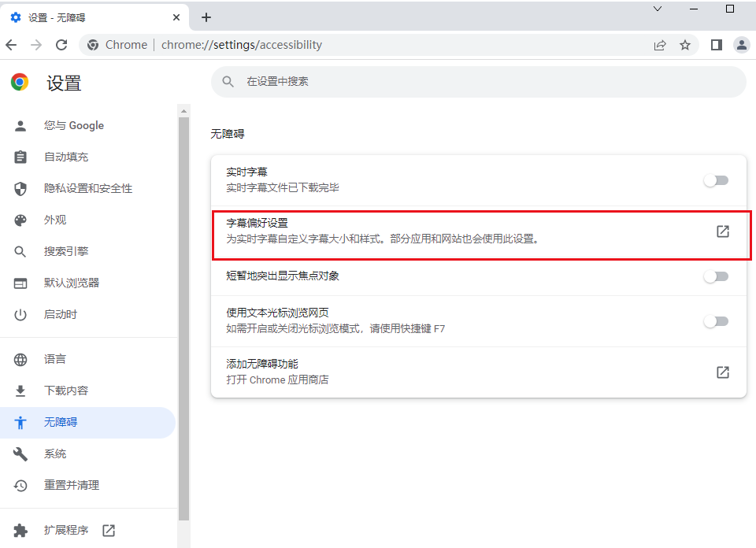Click the tab search chevron at top

pos(657,9)
